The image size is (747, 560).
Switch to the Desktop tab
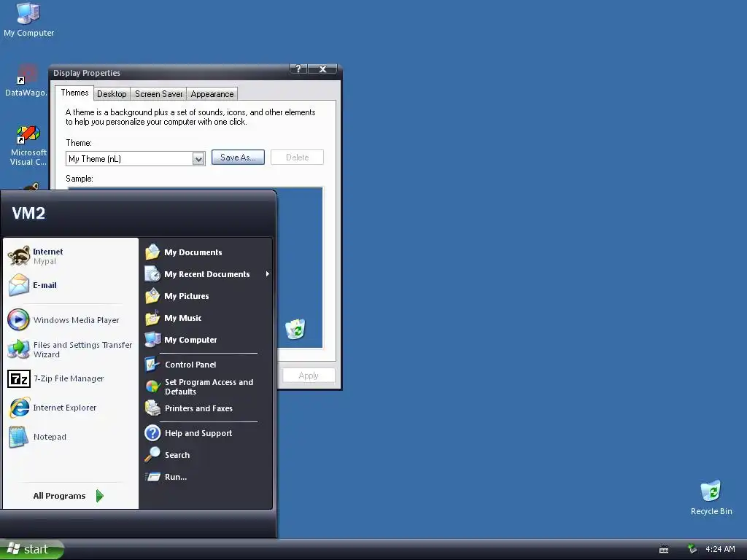tap(112, 94)
